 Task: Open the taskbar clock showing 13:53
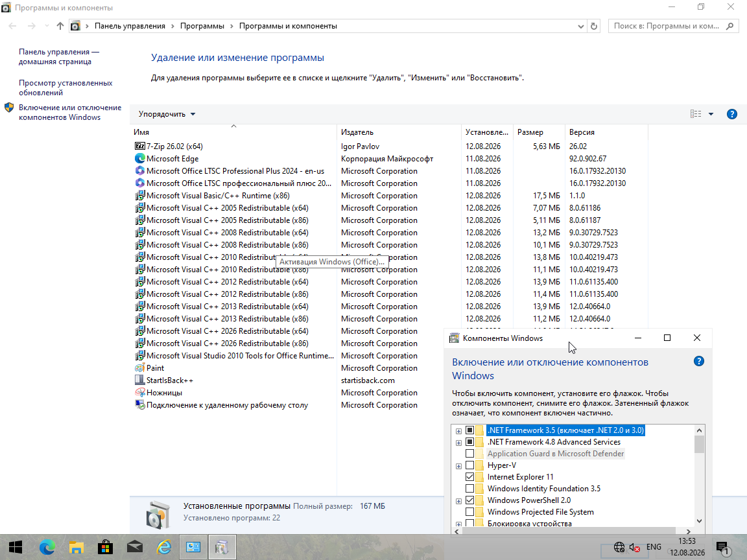pyautogui.click(x=687, y=547)
